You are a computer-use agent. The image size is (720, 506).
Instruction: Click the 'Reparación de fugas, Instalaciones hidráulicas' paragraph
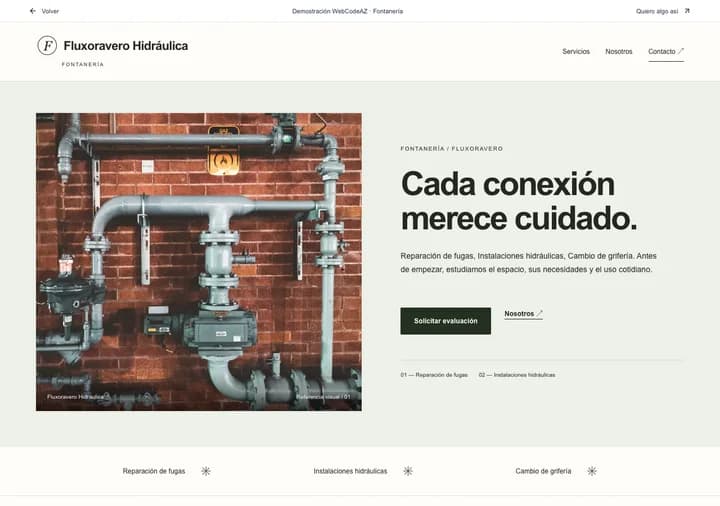(528, 263)
